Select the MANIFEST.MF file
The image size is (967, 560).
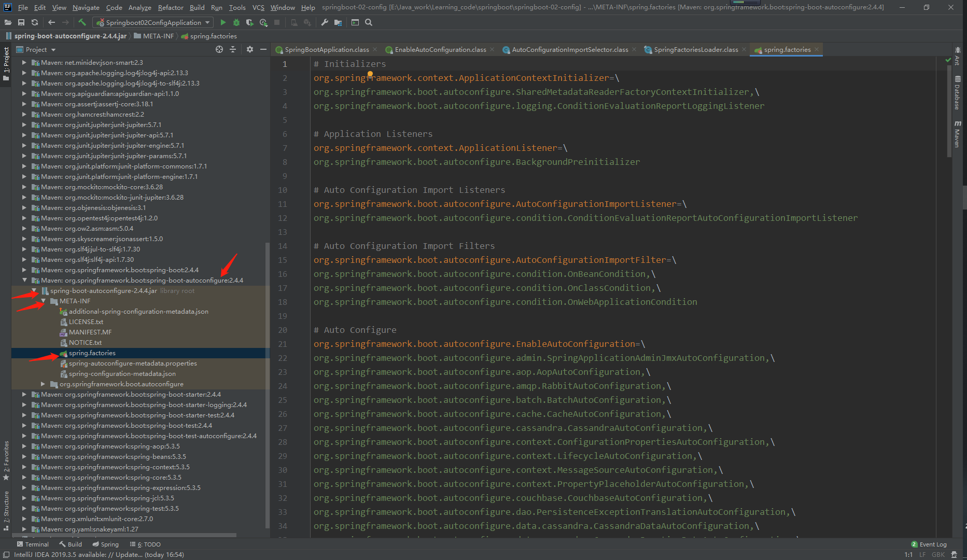[90, 332]
